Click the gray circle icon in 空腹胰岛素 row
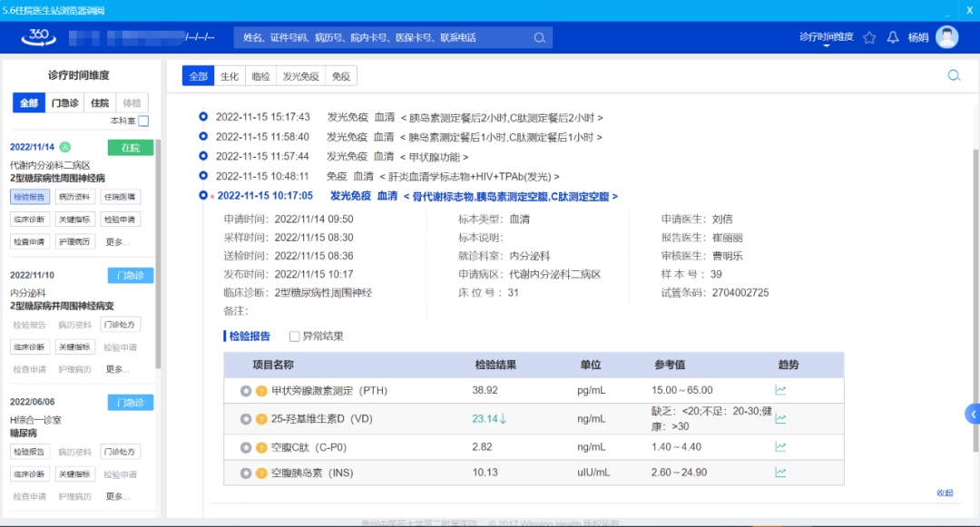The image size is (980, 527). coord(246,473)
